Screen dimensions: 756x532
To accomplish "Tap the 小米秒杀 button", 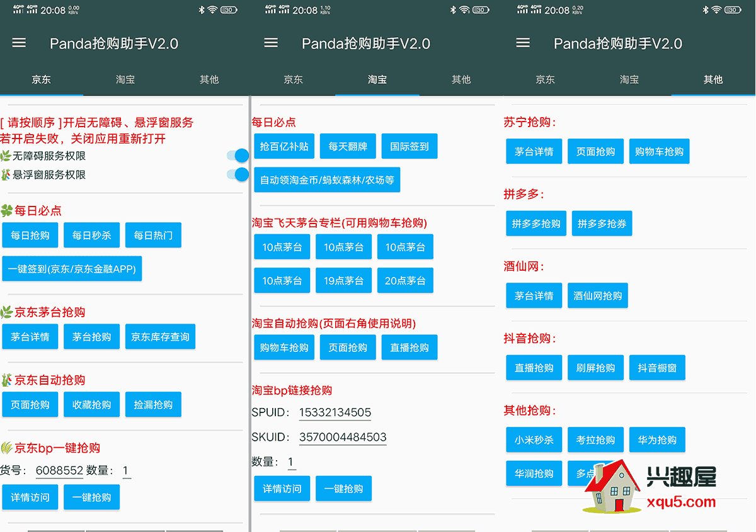I will click(534, 440).
